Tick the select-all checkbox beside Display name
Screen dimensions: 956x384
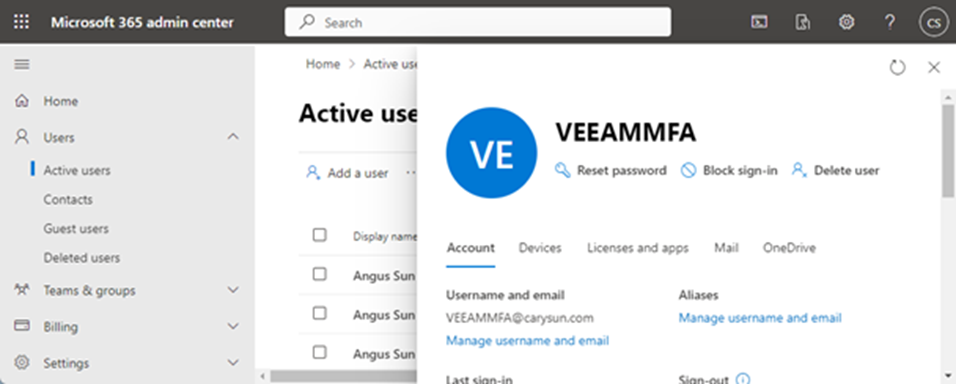319,235
